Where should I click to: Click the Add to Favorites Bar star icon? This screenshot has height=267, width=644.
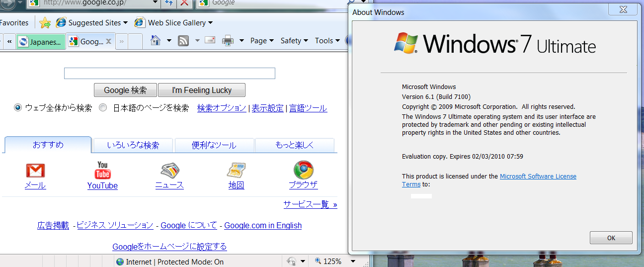(45, 23)
